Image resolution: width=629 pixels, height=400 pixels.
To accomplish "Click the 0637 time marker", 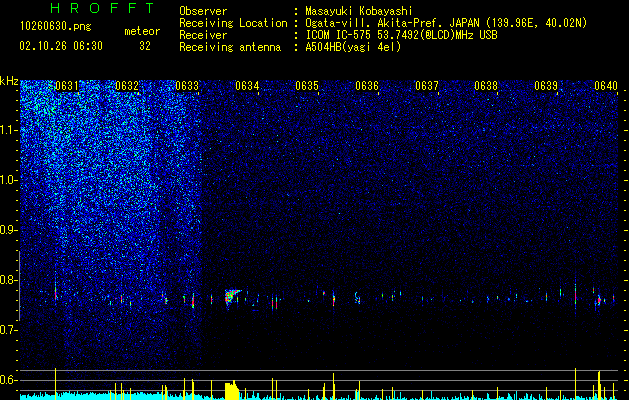I will tap(427, 86).
